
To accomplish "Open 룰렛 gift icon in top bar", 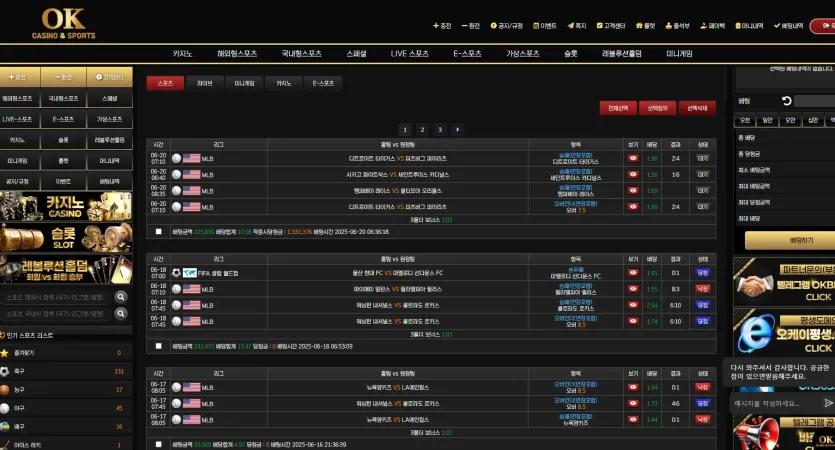I will [639, 26].
